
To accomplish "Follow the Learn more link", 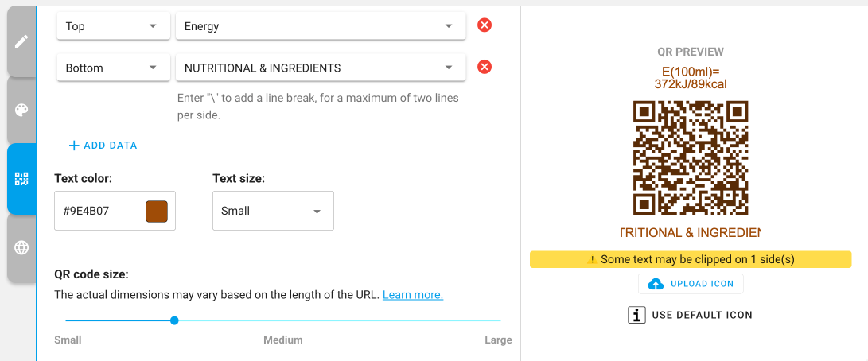I will point(412,295).
